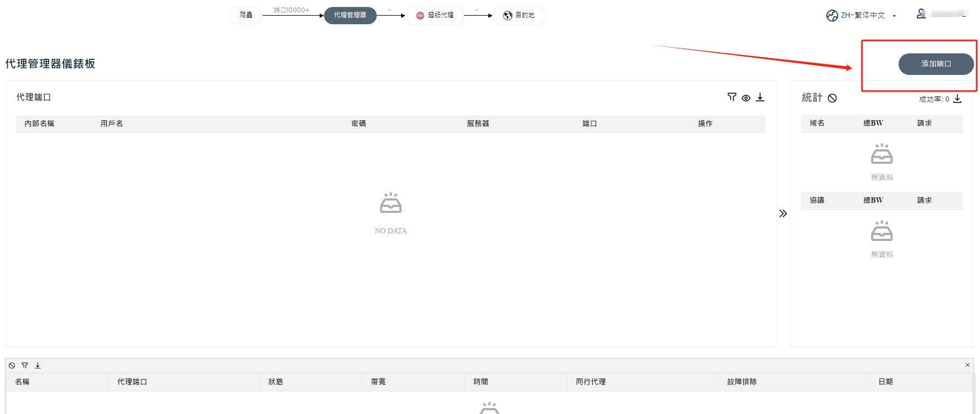
Task: Click the 用戶名 column header
Action: pyautogui.click(x=112, y=123)
